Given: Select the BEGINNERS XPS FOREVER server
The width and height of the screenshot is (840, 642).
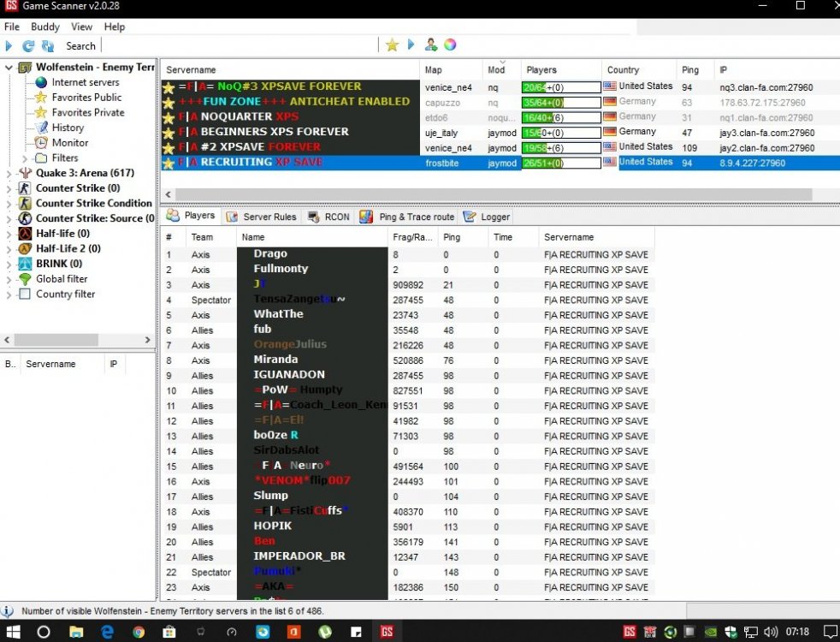Looking at the screenshot, I should (500, 133).
